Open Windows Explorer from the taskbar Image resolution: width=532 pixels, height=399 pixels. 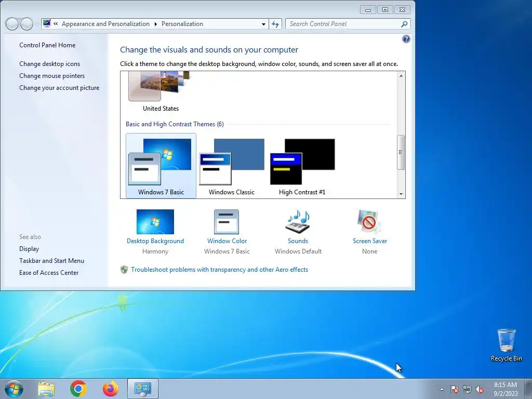[46, 389]
